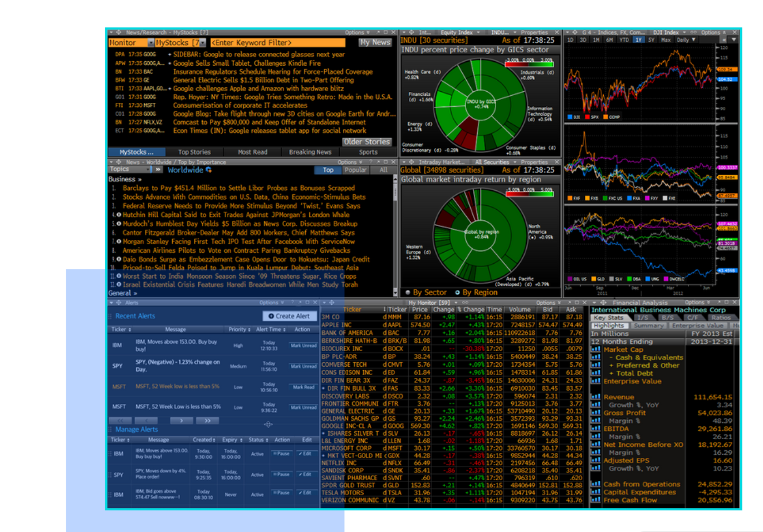Click move handle icon in Alerts panel title
The width and height of the screenshot is (763, 532).
(x=118, y=303)
